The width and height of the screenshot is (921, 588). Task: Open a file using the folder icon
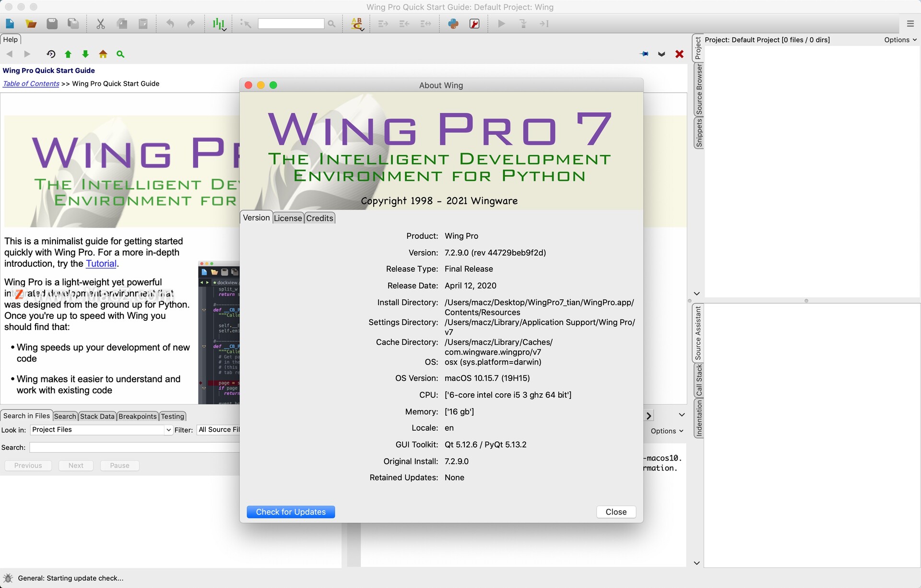31,24
